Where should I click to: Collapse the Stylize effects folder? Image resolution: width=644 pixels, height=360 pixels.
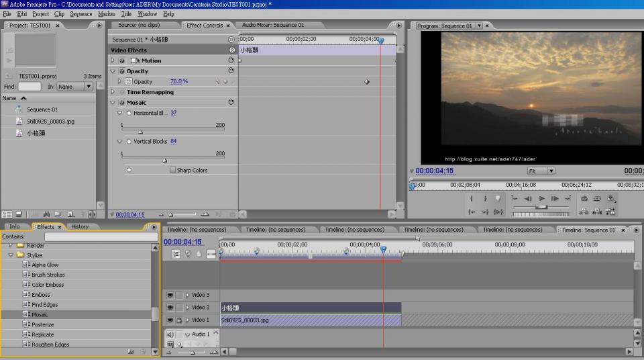[x=11, y=255]
